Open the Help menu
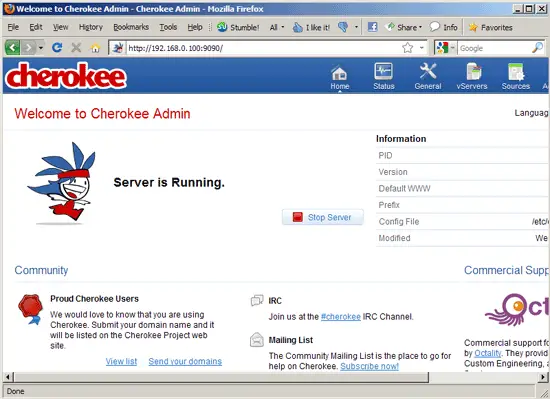The image size is (550, 399). pos(195,27)
